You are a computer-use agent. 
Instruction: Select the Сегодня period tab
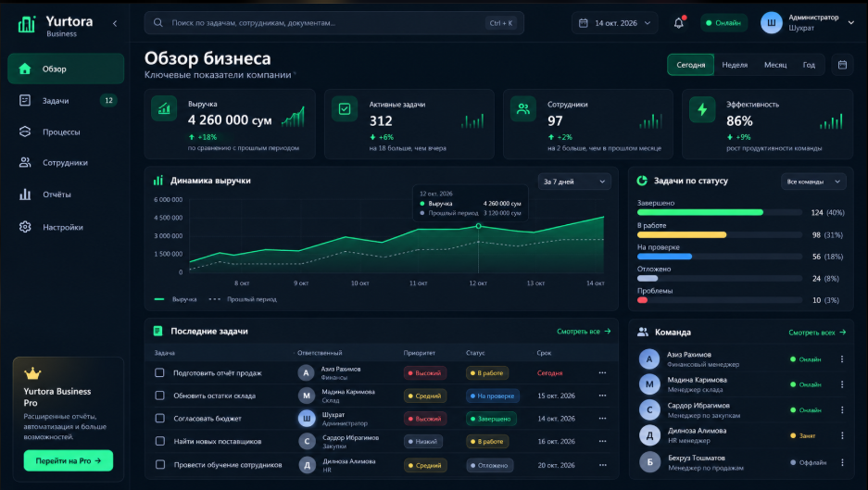click(x=691, y=65)
